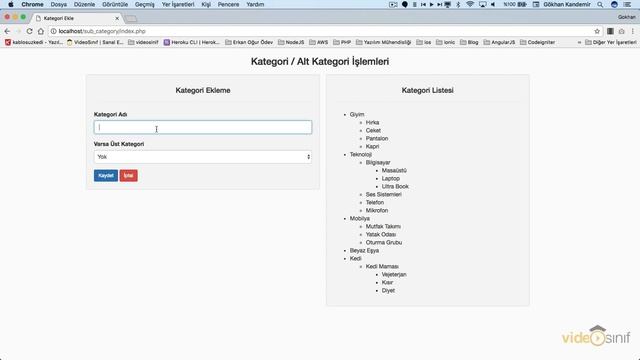Open the Yardım menu
The height and width of the screenshot is (360, 640).
(255, 4)
